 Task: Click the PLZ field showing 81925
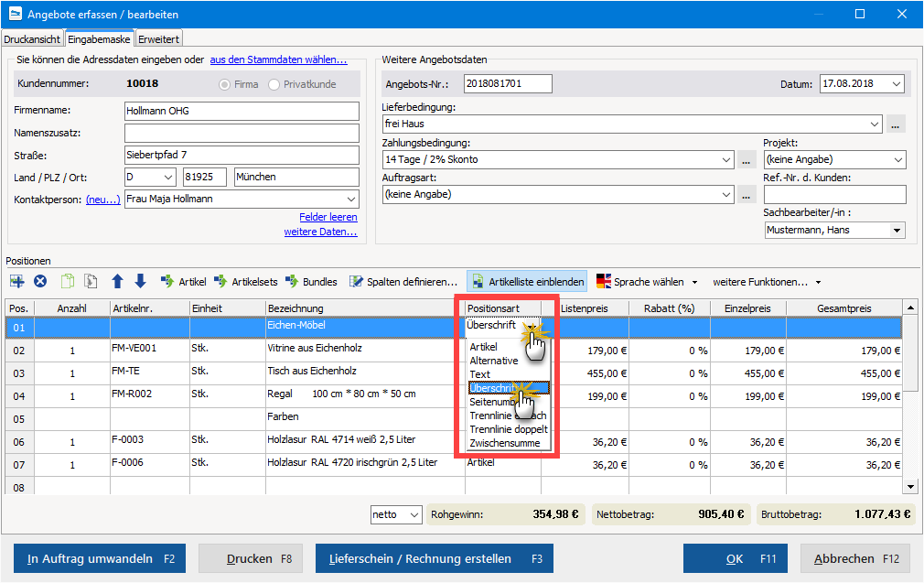pos(205,177)
